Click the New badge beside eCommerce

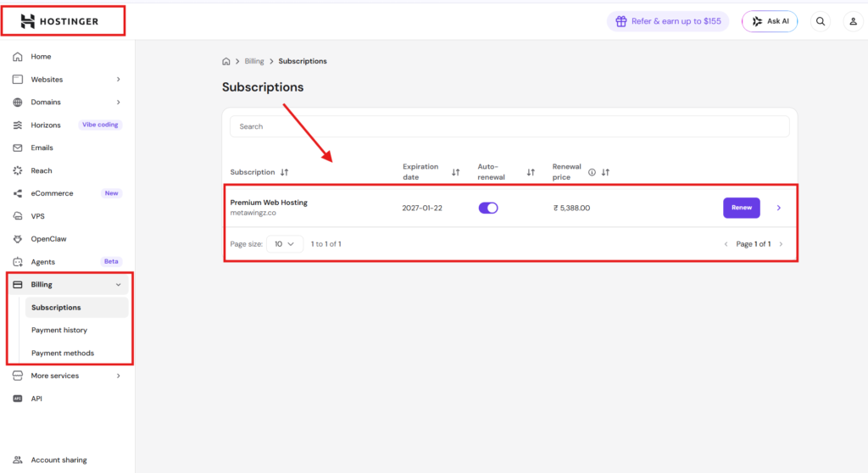(x=111, y=193)
